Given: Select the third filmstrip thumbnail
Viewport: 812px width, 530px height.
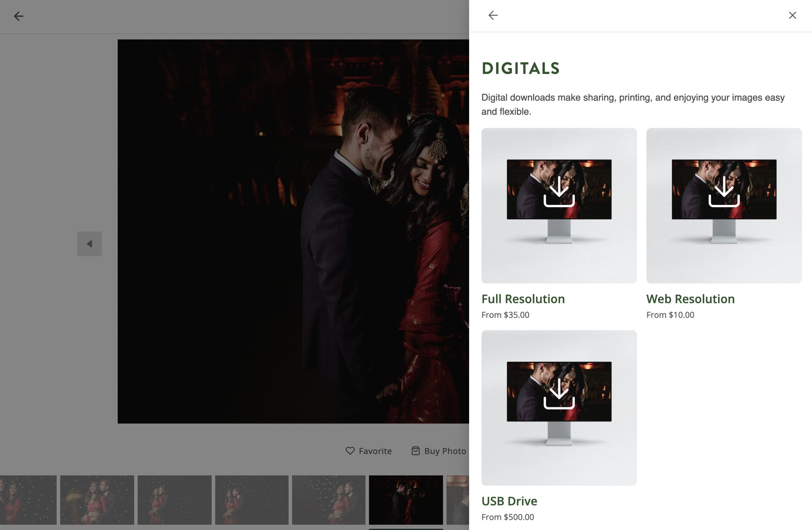Looking at the screenshot, I should (174, 500).
